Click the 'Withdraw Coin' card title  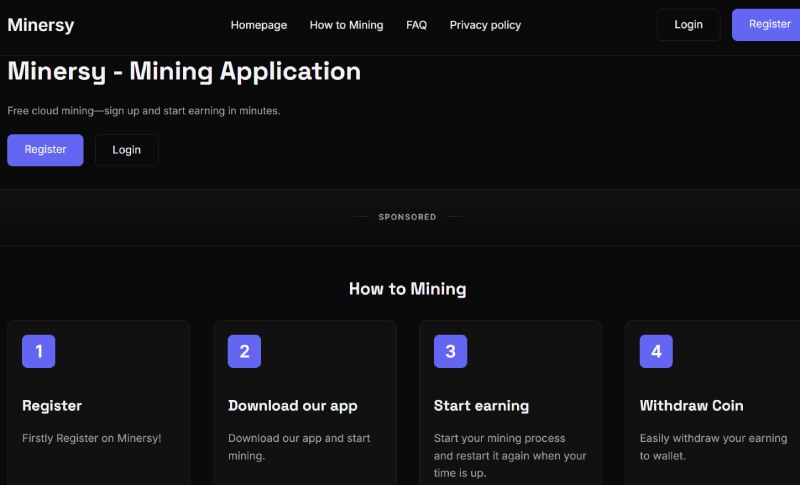(691, 406)
